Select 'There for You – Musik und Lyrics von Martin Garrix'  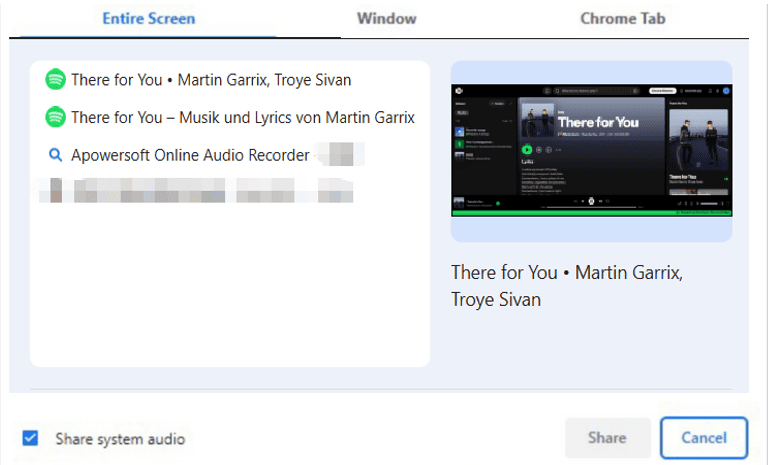click(x=243, y=117)
